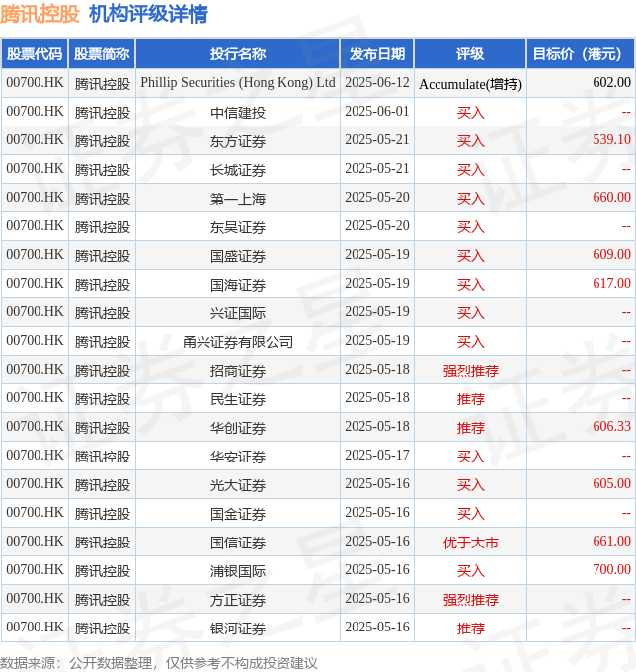Select the 国信证券 broker name
The image size is (636, 672).
click(x=238, y=543)
